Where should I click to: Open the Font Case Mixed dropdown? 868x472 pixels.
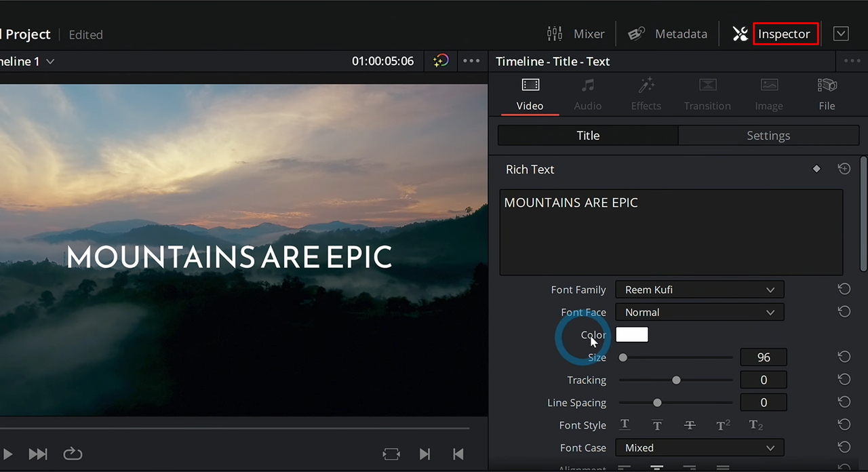[700, 448]
